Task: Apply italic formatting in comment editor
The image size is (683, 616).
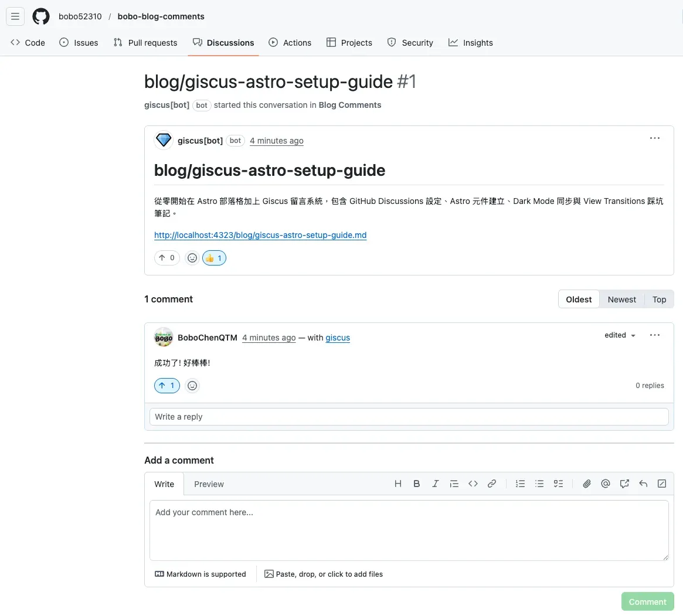Action: coord(435,484)
